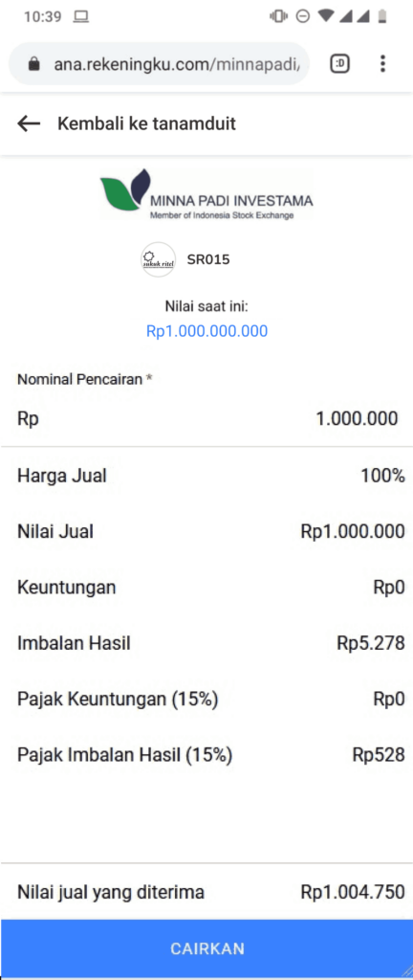This screenshot has height=980, width=413.
Task: Click the CAIRKAN button
Action: [x=206, y=948]
